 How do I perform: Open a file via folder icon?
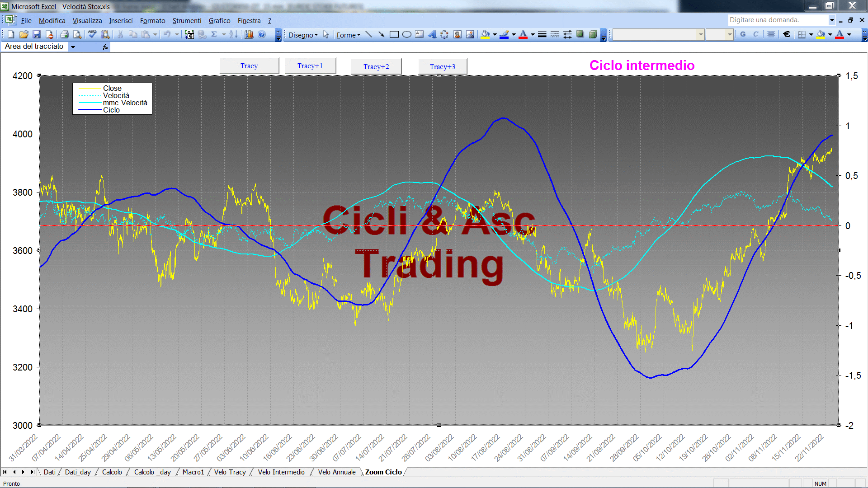point(24,34)
